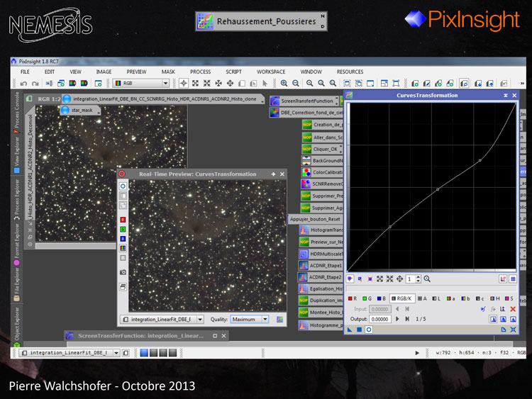Click the New Instance triangle in CurvesTransformation

tap(350, 329)
